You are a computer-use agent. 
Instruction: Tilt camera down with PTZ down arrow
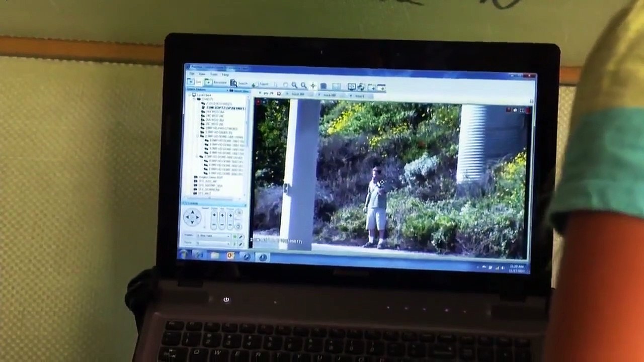(192, 222)
